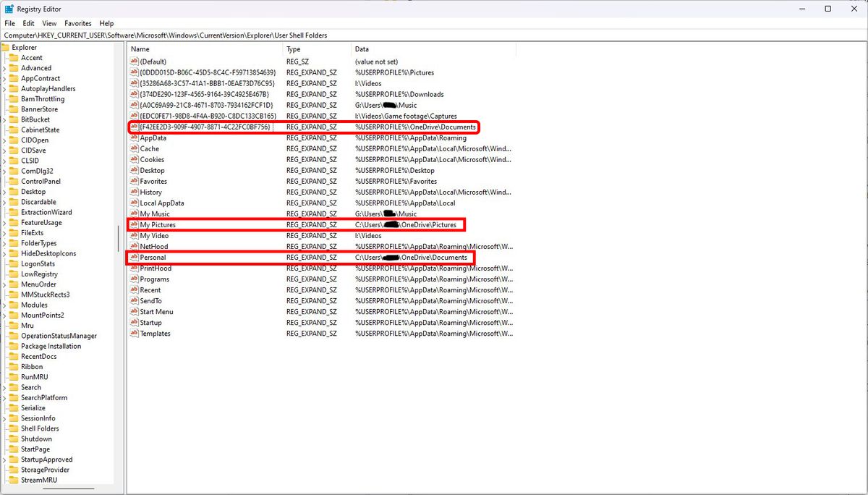Click the Registry Editor icon in the title bar
The height and width of the screenshot is (495, 868).
[x=7, y=8]
